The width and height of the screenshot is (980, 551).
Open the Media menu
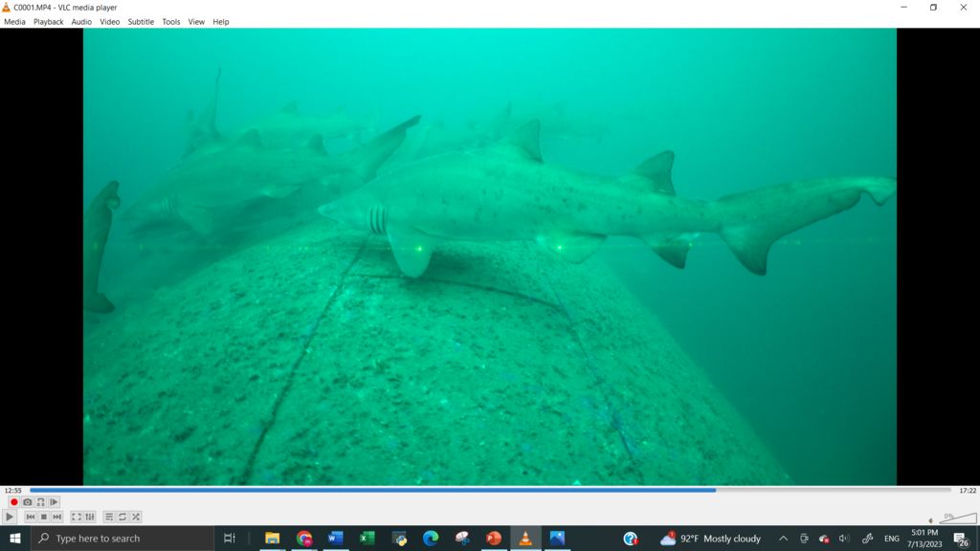(14, 22)
